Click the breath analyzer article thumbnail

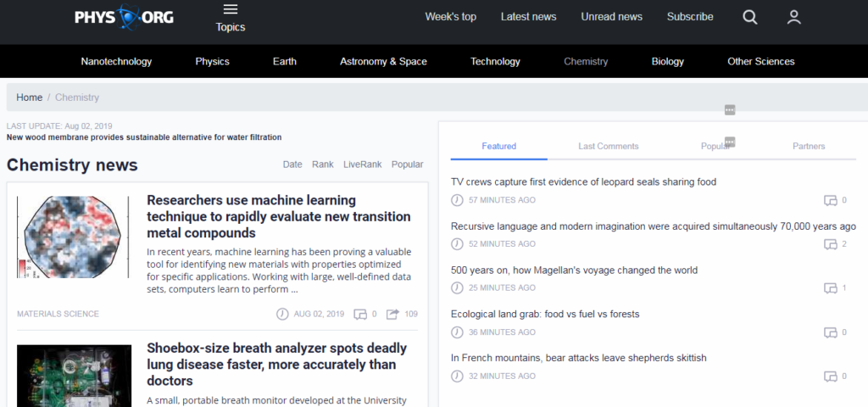point(75,376)
